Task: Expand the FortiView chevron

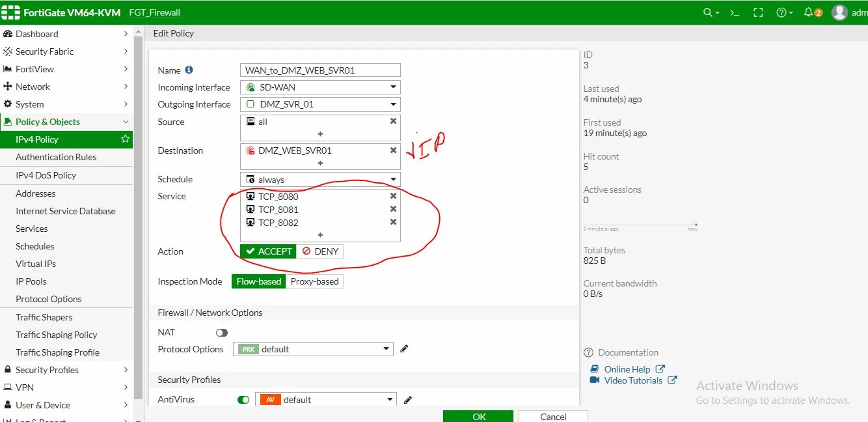Action: [x=126, y=69]
